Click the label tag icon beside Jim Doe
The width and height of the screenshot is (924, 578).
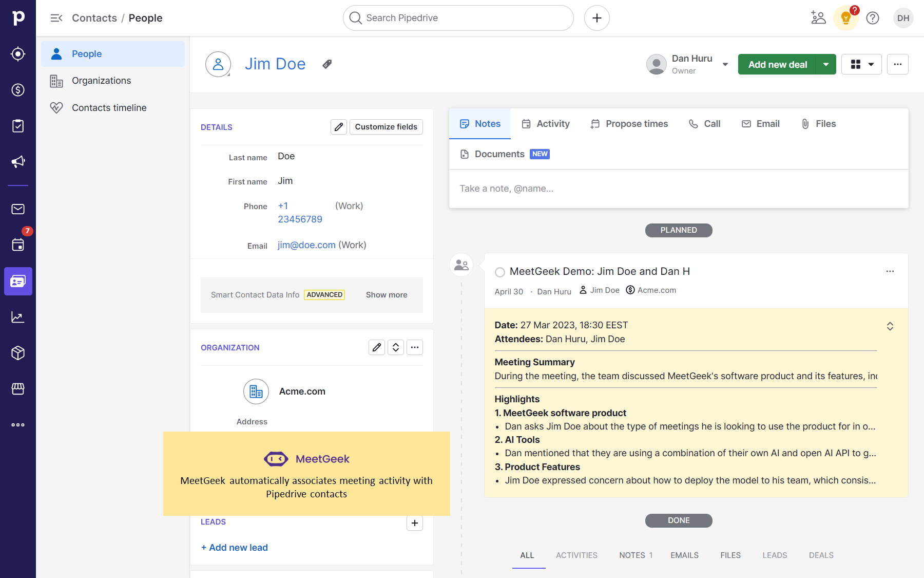[x=327, y=64]
